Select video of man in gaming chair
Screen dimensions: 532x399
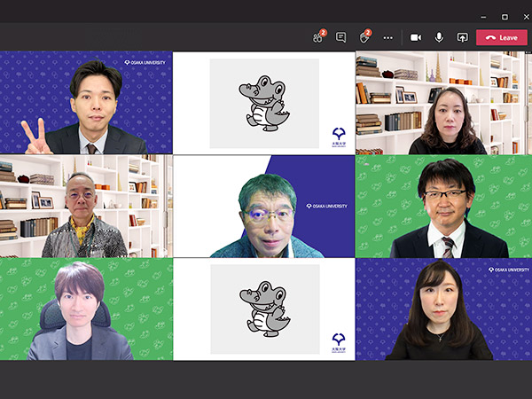coord(86,309)
